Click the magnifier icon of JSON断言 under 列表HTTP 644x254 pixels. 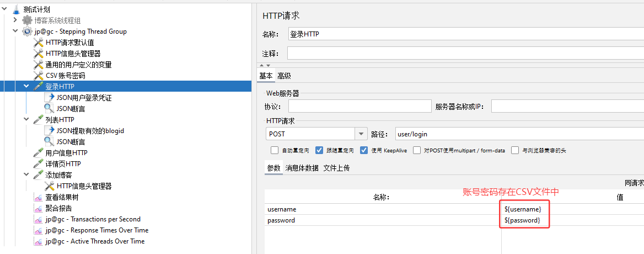pos(49,142)
